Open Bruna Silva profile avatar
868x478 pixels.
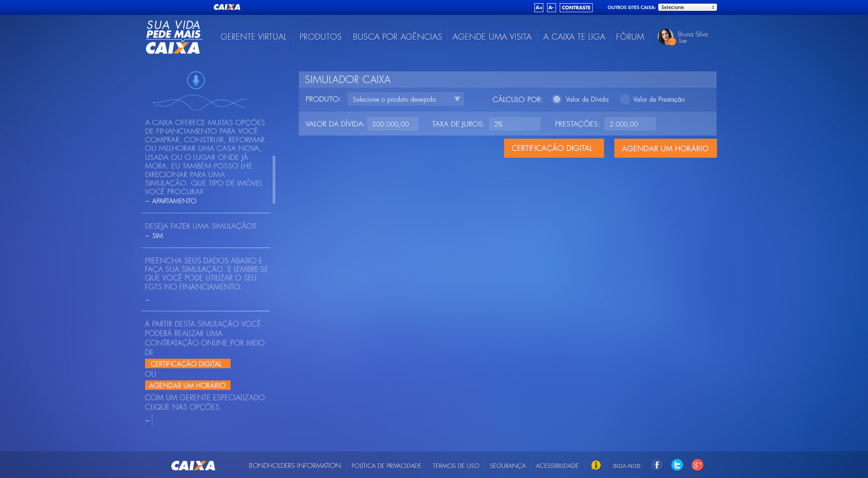point(665,37)
